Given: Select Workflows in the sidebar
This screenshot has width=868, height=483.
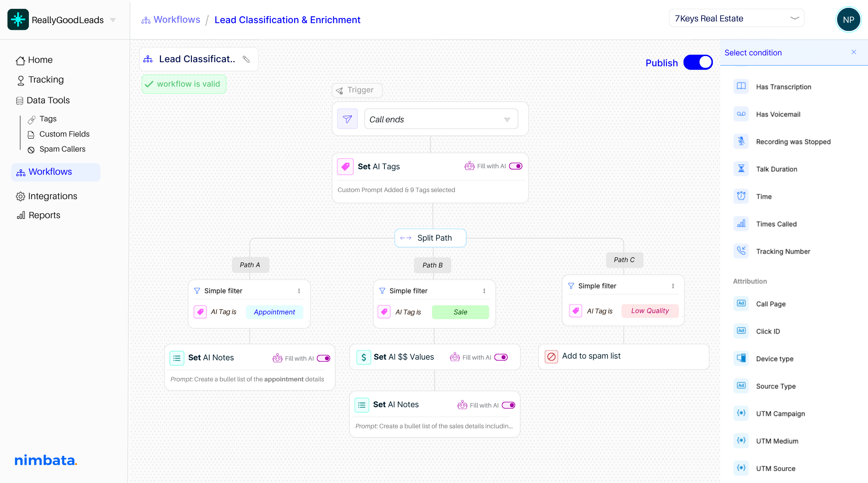Looking at the screenshot, I should coord(56,172).
